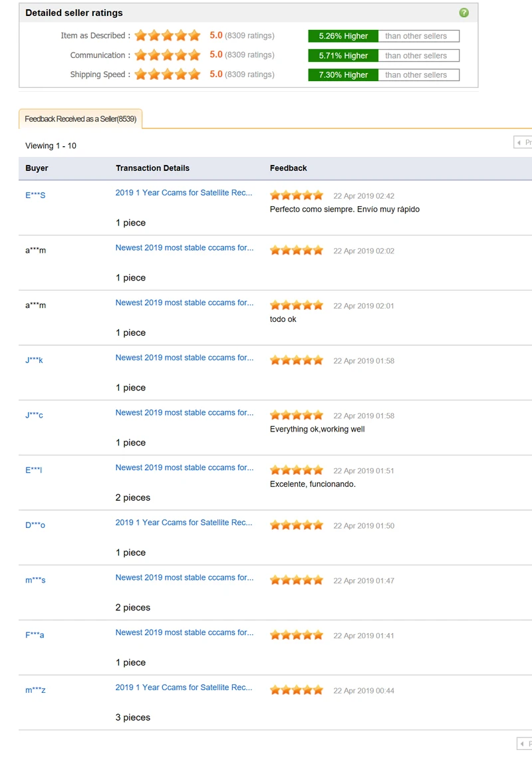Click the 'Viewing 1 - 10' text
532x764 pixels.
coord(51,146)
